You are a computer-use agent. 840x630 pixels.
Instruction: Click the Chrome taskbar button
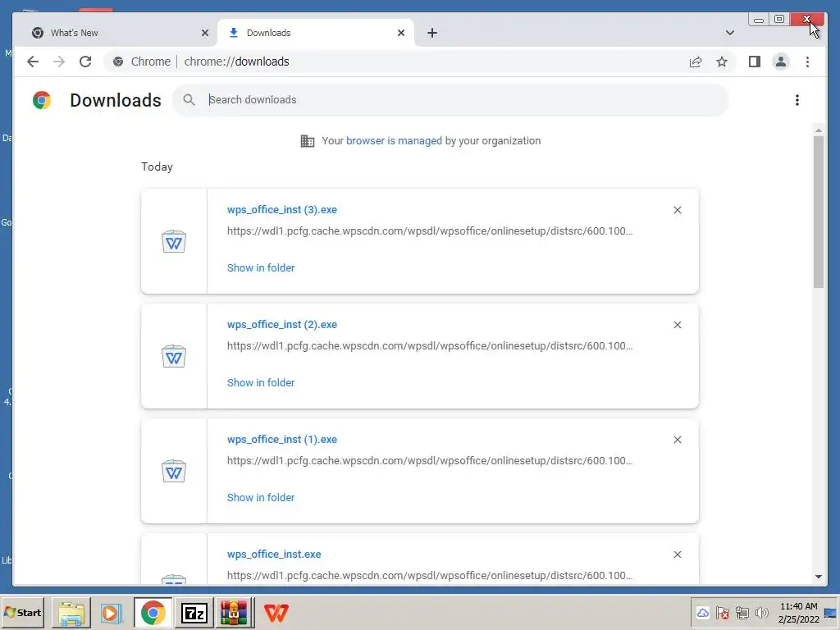coord(153,613)
